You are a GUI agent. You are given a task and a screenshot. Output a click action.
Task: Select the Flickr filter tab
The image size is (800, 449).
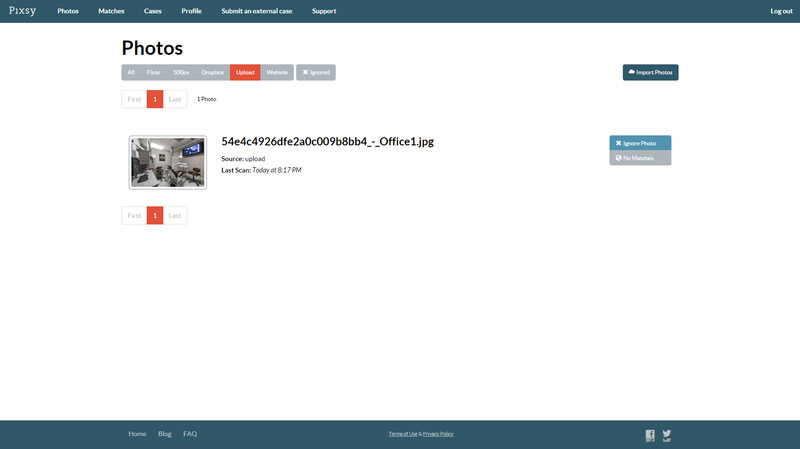154,72
